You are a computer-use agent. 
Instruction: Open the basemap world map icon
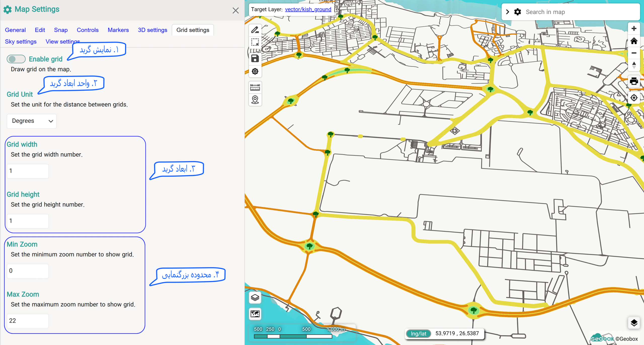pos(255,314)
